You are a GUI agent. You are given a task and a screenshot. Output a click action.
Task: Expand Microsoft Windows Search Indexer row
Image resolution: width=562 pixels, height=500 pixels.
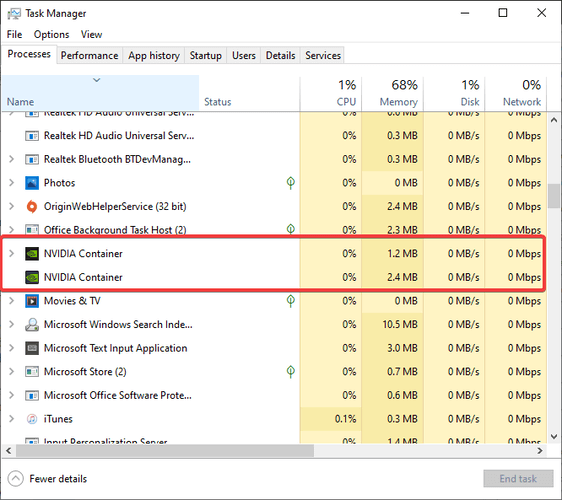tap(11, 324)
